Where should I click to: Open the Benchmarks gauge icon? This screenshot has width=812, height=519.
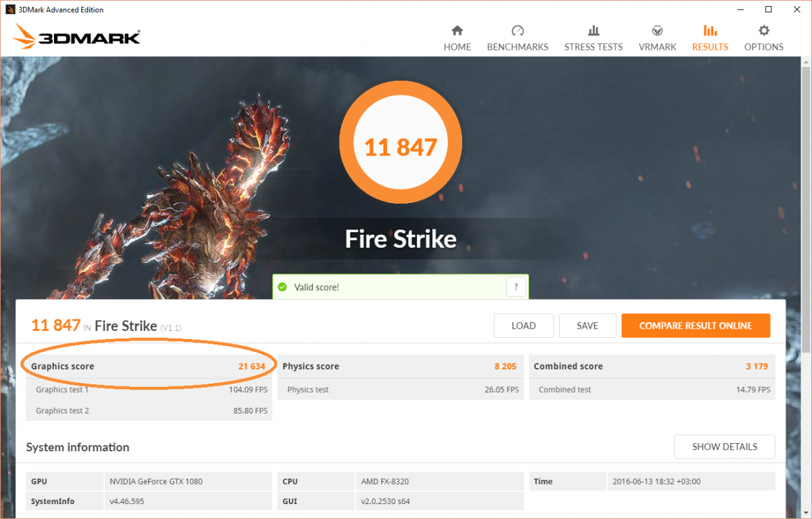click(518, 30)
